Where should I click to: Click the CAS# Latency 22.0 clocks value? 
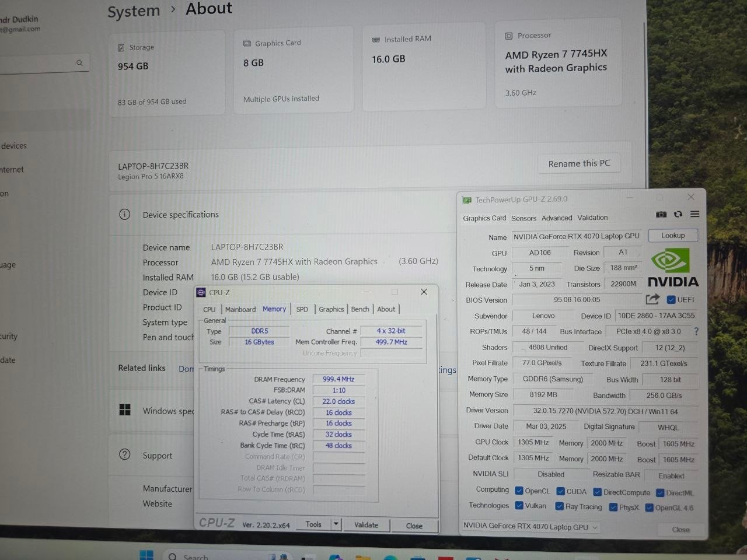coord(338,401)
